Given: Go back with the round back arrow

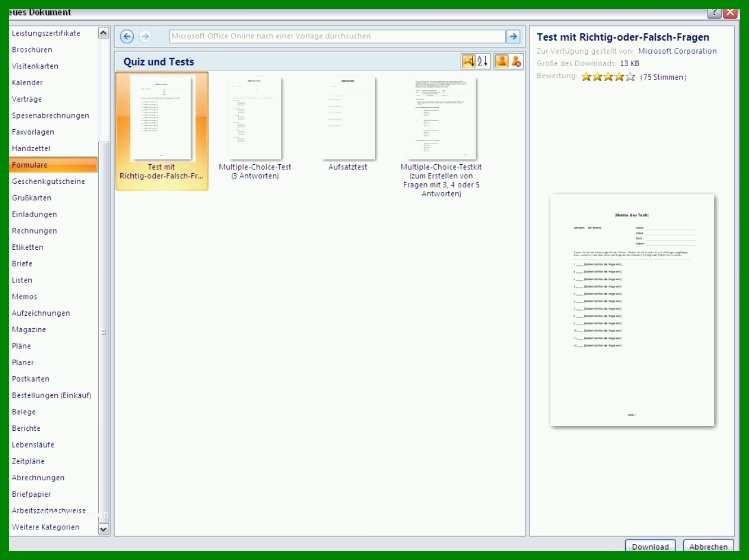Looking at the screenshot, I should [x=127, y=36].
